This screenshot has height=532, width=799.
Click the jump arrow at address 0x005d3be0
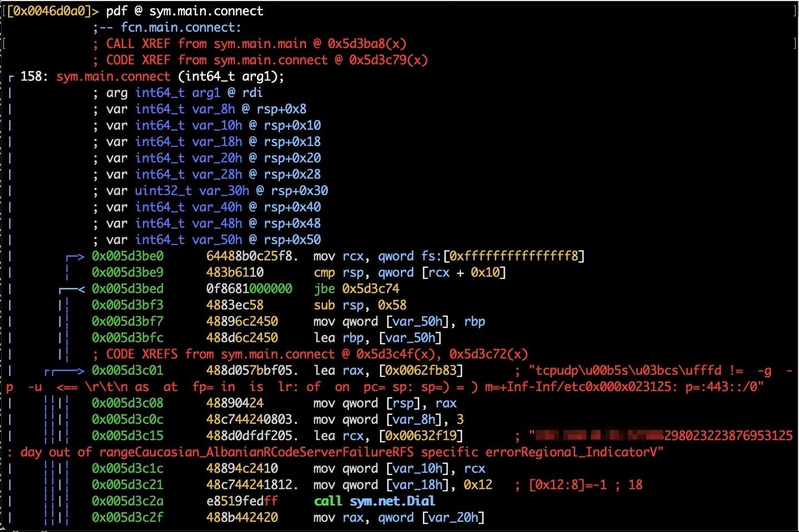pyautogui.click(x=75, y=257)
